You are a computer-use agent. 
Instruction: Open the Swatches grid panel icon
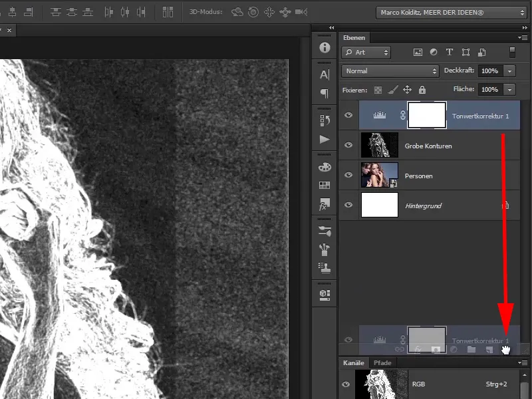click(x=325, y=185)
